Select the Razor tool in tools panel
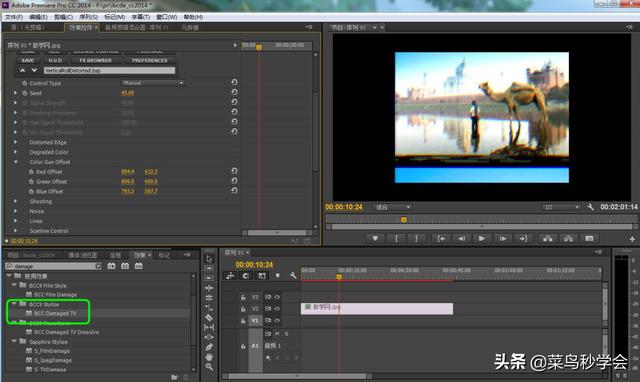This screenshot has width=640, height=382. (209, 318)
